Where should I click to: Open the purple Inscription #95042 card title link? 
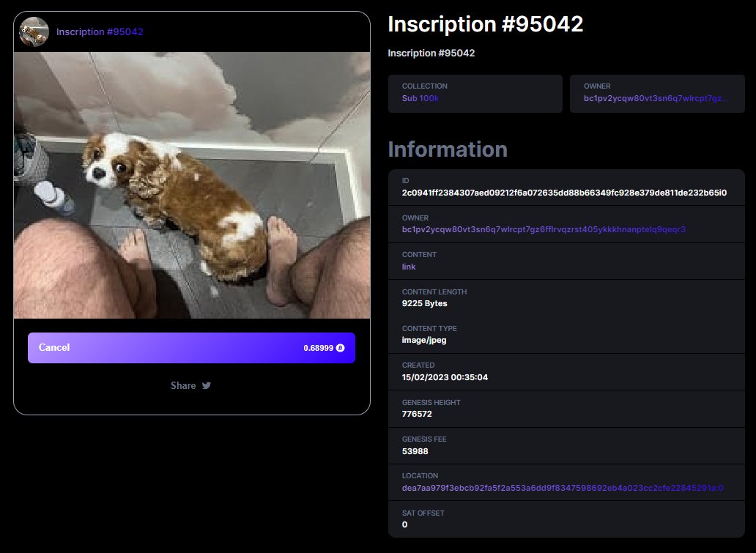click(100, 31)
